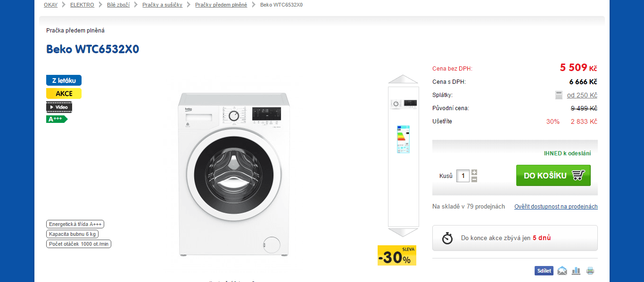Image resolution: width=644 pixels, height=282 pixels.
Task: Click Počet otáček 1000 ot./min tag
Action: click(79, 244)
